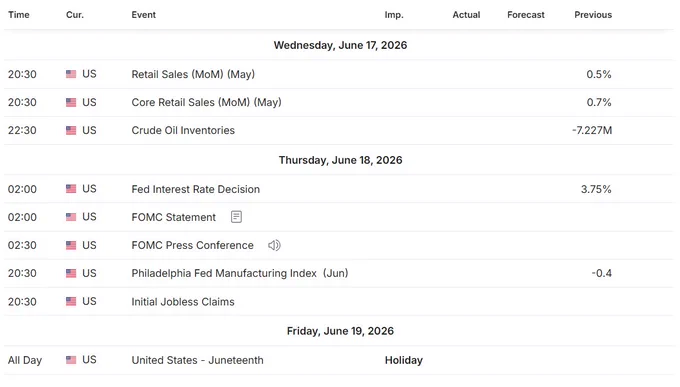Open the Core Retail Sales (MoM) (May) event
The height and width of the screenshot is (387, 680).
(x=206, y=102)
